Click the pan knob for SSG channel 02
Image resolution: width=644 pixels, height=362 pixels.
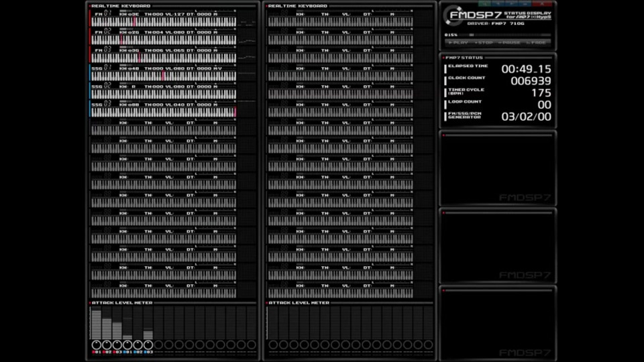[138, 345]
